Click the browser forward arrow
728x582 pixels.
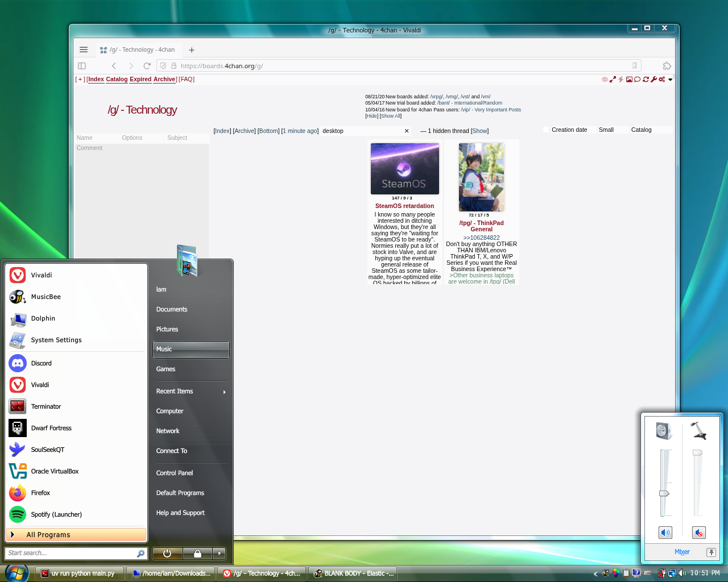pyautogui.click(x=131, y=66)
